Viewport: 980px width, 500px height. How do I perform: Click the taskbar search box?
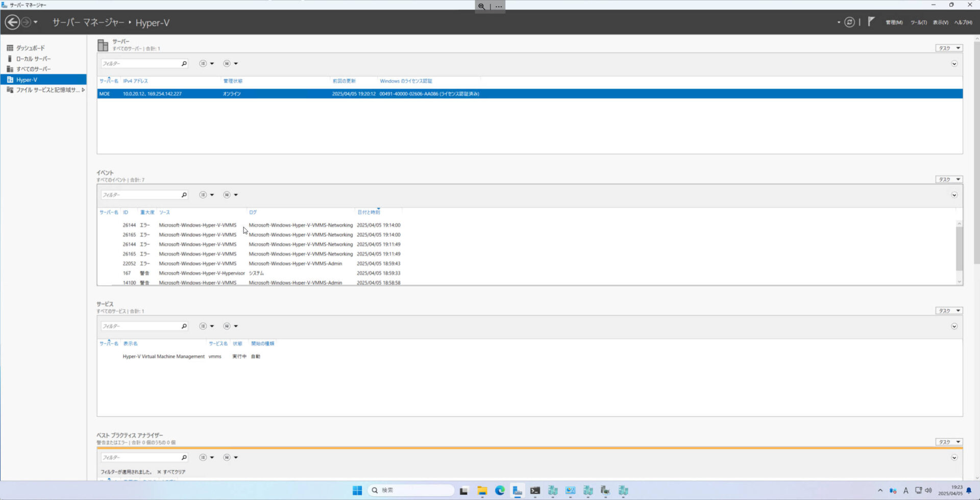pyautogui.click(x=411, y=490)
